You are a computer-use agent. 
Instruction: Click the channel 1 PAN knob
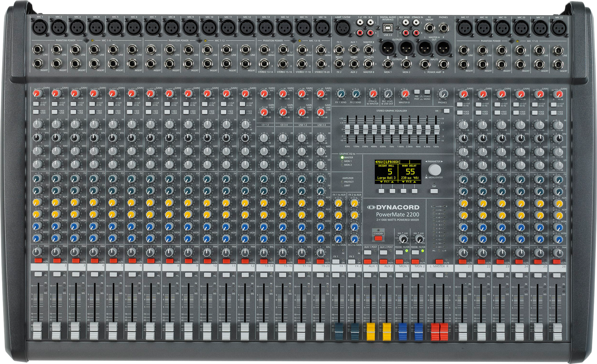(37, 251)
